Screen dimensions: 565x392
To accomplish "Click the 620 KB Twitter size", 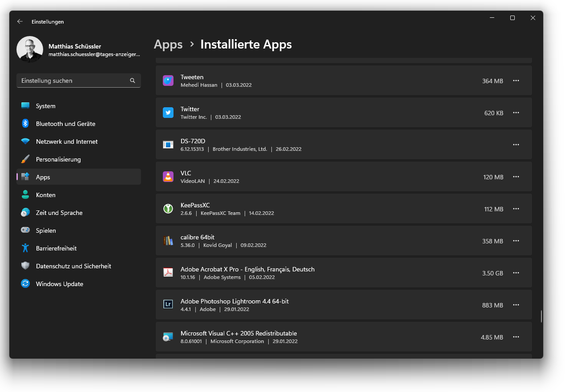I will [494, 113].
